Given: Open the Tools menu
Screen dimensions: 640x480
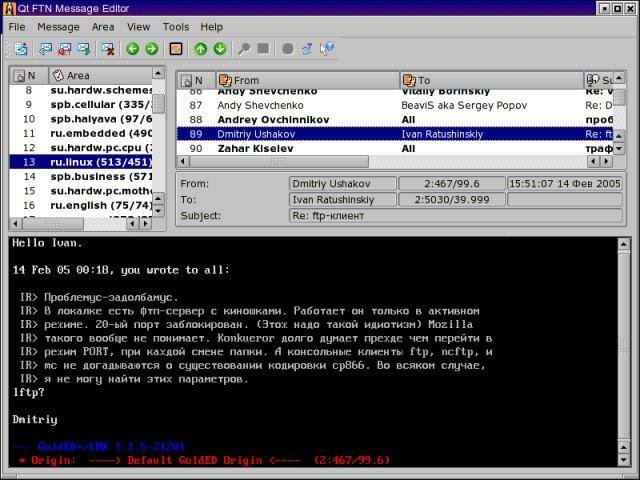Looking at the screenshot, I should pyautogui.click(x=176, y=27).
